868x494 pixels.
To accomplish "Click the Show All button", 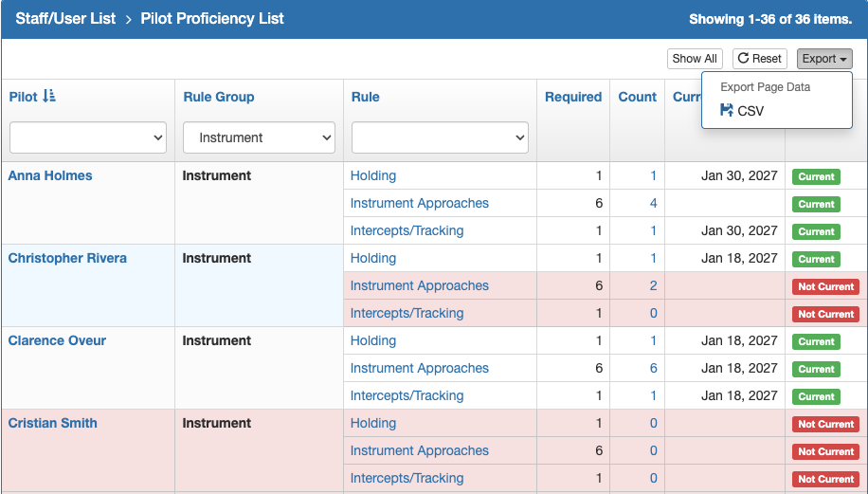I will point(695,59).
